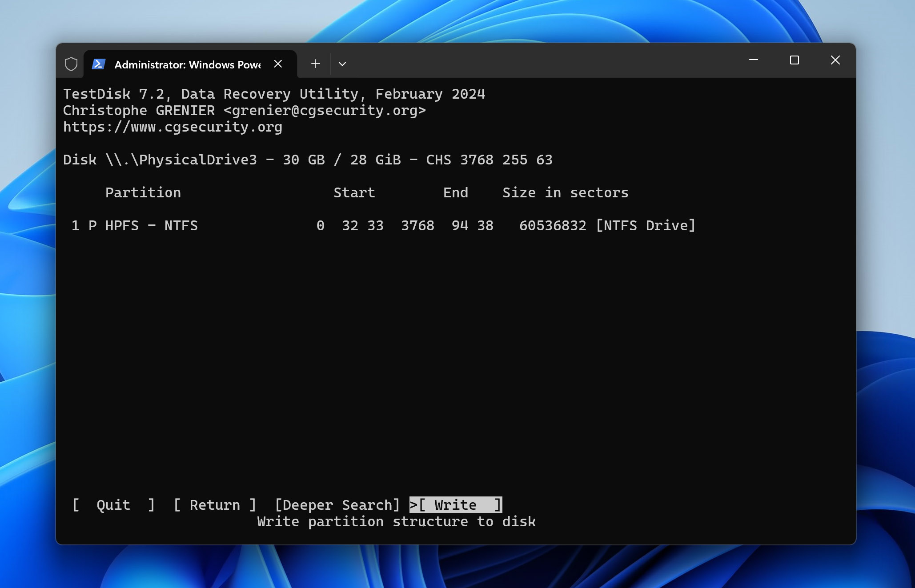Select the highlighted Write option
Screen dimensions: 915x588
[456, 505]
